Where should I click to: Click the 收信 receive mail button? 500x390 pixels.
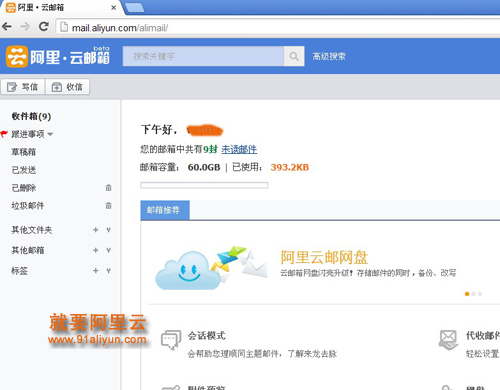click(67, 87)
